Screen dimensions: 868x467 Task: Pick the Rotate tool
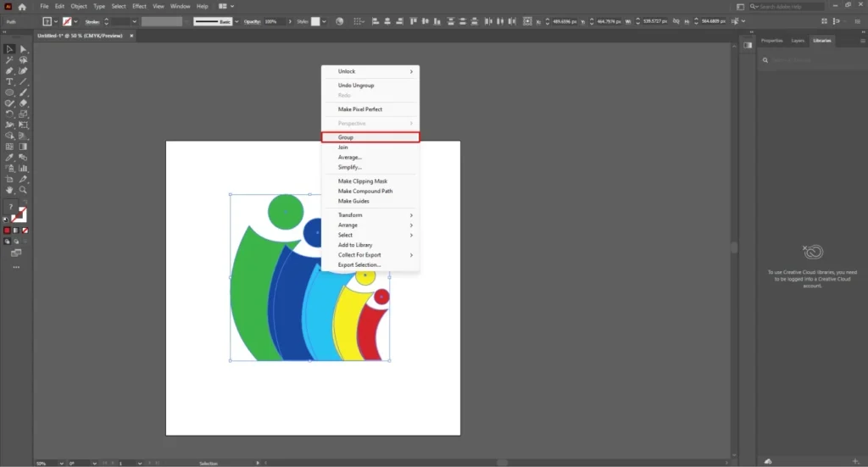(x=9, y=114)
